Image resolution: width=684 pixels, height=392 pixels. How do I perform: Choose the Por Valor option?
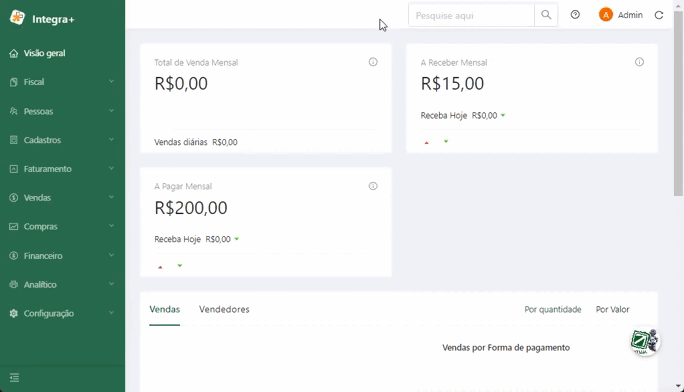[612, 309]
